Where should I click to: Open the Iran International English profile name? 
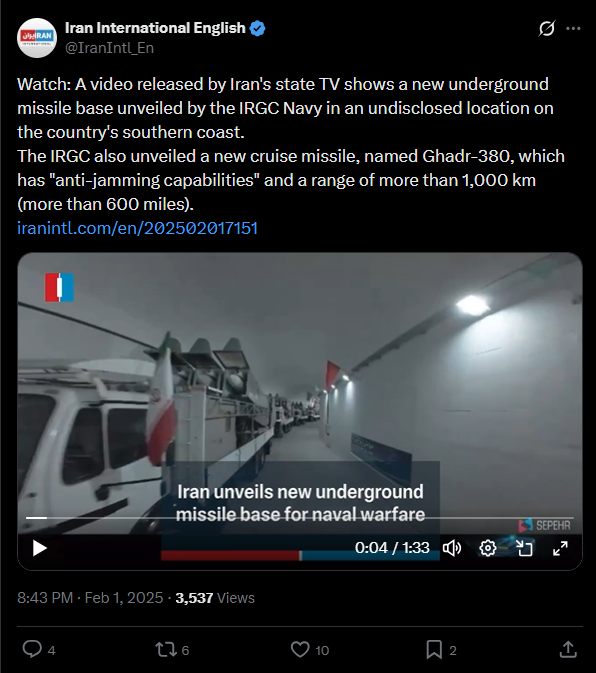155,28
